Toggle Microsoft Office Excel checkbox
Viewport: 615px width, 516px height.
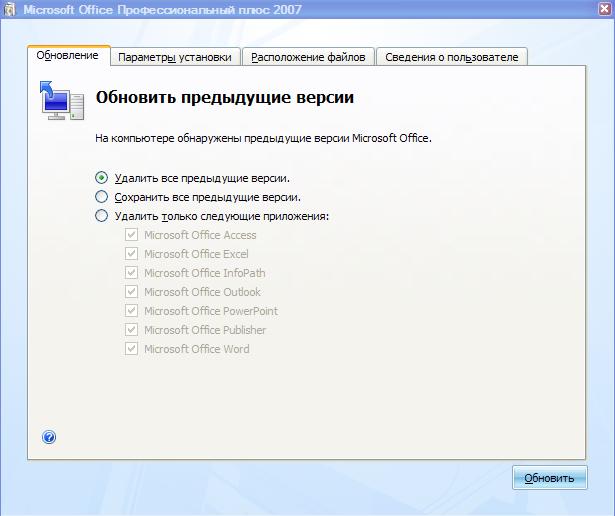[x=131, y=254]
